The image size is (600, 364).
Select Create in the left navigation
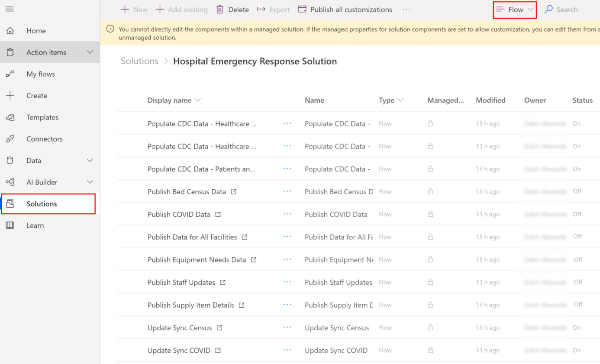click(37, 96)
